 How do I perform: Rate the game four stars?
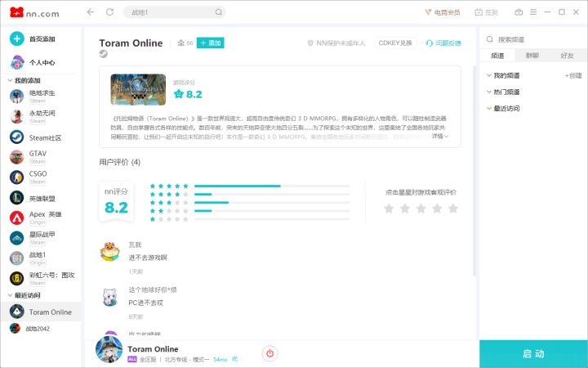[x=437, y=208]
